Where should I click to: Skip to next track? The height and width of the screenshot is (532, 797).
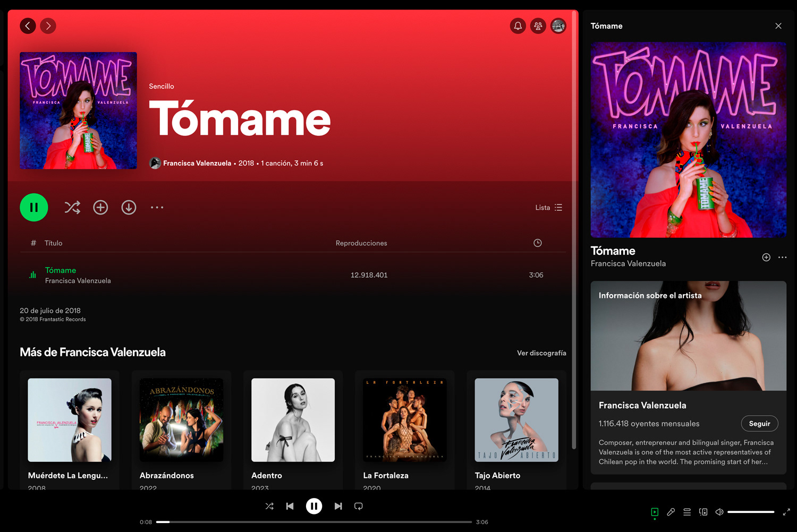pyautogui.click(x=338, y=506)
